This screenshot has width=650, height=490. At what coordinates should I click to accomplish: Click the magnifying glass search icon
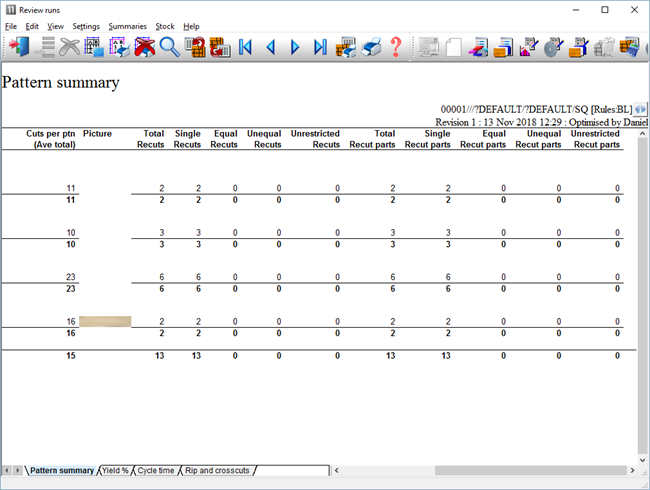[x=170, y=47]
